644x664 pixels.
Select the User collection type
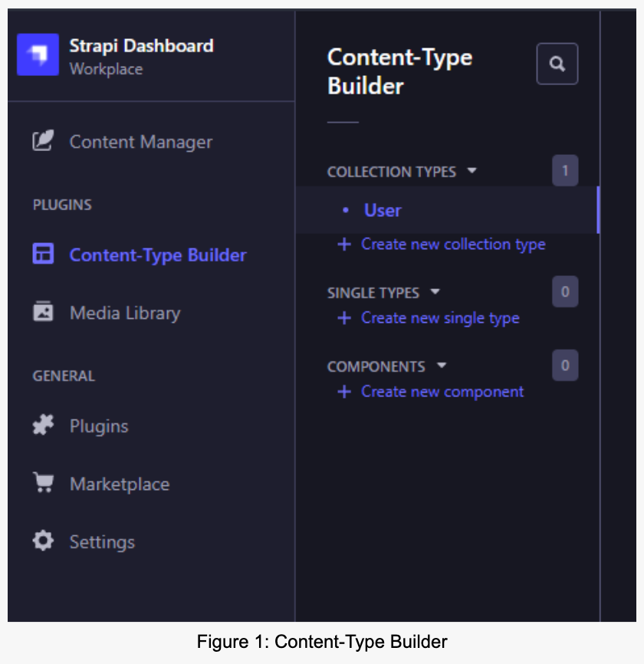coord(448,210)
